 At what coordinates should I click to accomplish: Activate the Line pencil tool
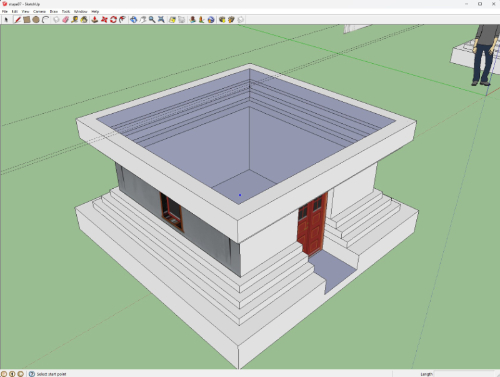[18, 20]
